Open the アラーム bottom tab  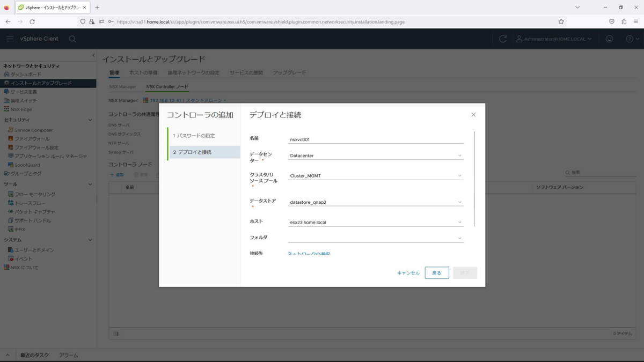(69, 355)
